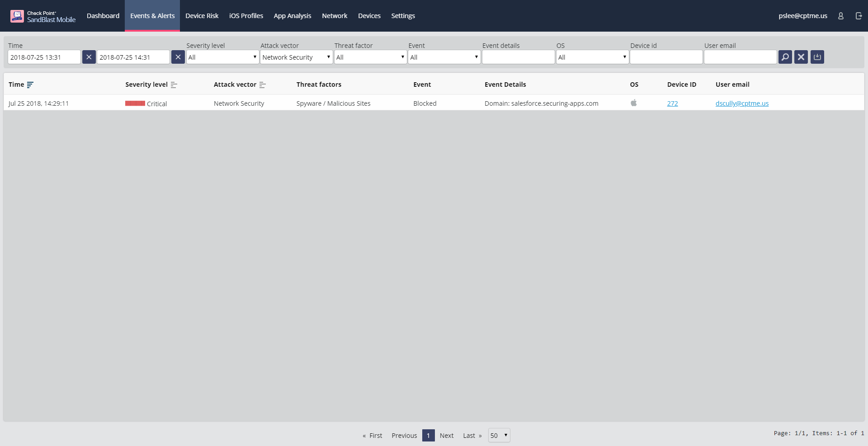Sort by Time using its sort icon
Viewport: 868px width, 446px height.
click(30, 85)
